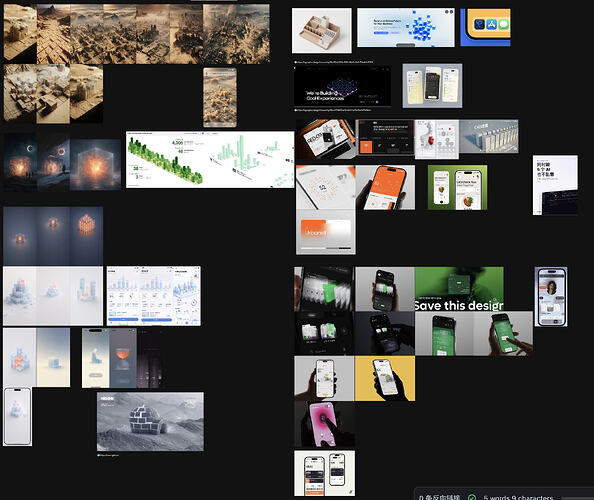Select the desert city panorama strip

point(137,34)
